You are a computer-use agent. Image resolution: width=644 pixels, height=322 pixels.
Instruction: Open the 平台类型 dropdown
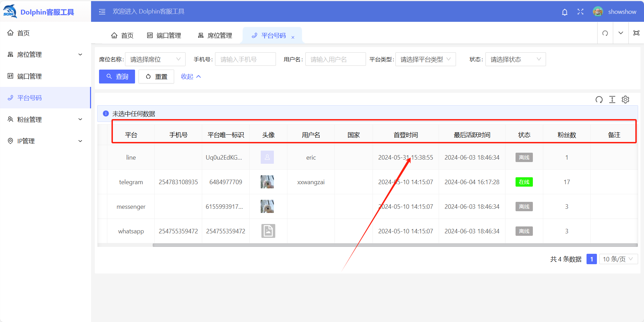[425, 60]
